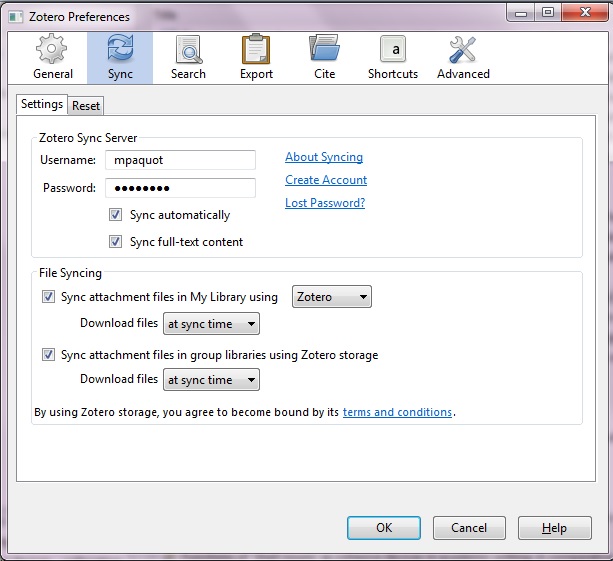
Task: Open My Library Download files dropdown
Action: point(212,324)
